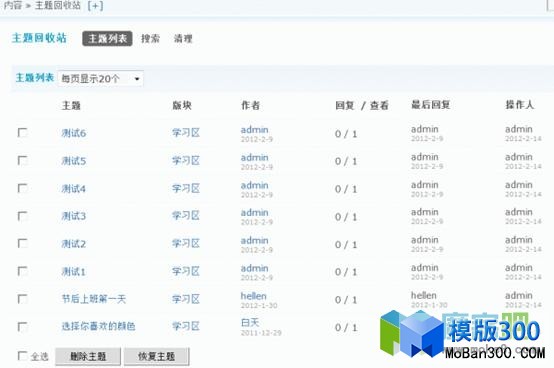Open 学习区 board in the 测试4 row

point(186,188)
